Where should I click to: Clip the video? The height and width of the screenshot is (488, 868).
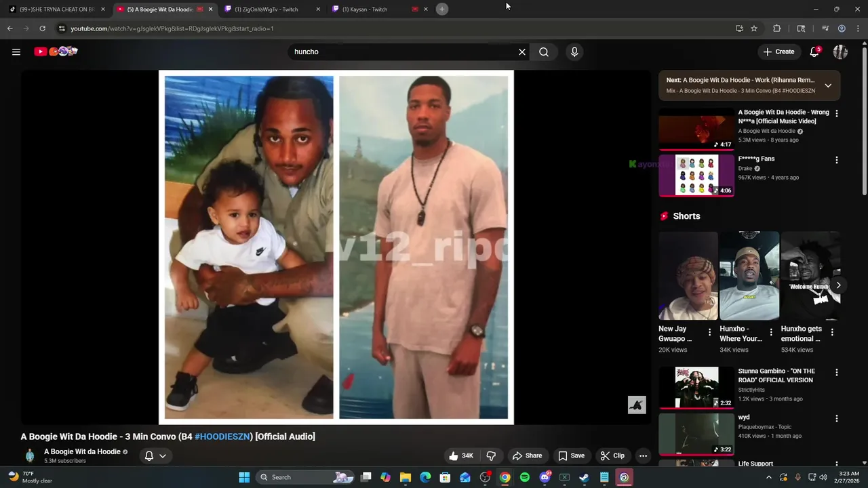point(612,455)
